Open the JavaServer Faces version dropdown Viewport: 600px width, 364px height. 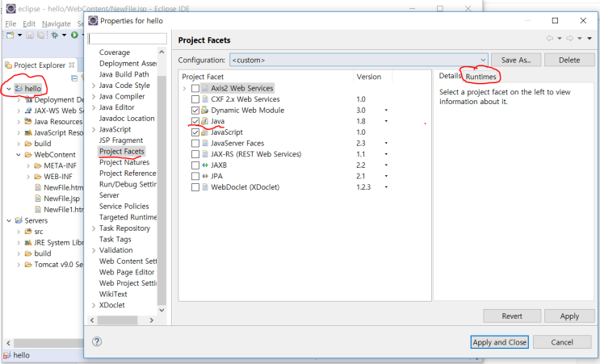[386, 144]
